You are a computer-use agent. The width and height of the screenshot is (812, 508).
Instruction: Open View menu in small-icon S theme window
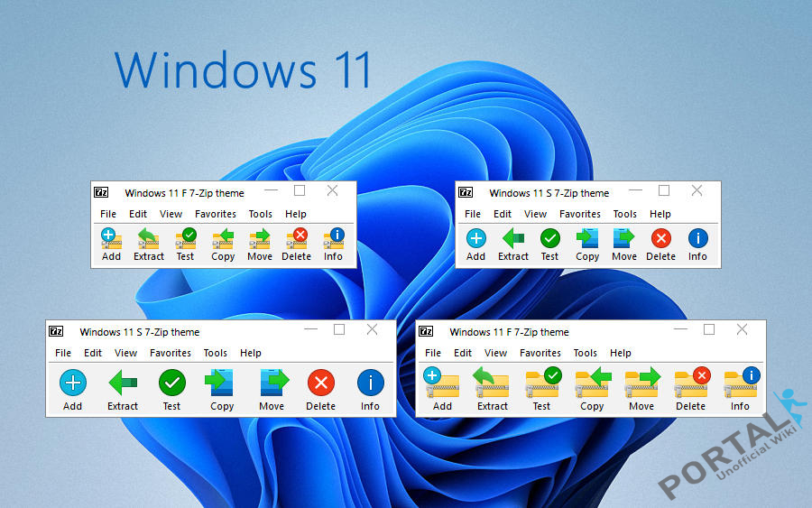535,214
